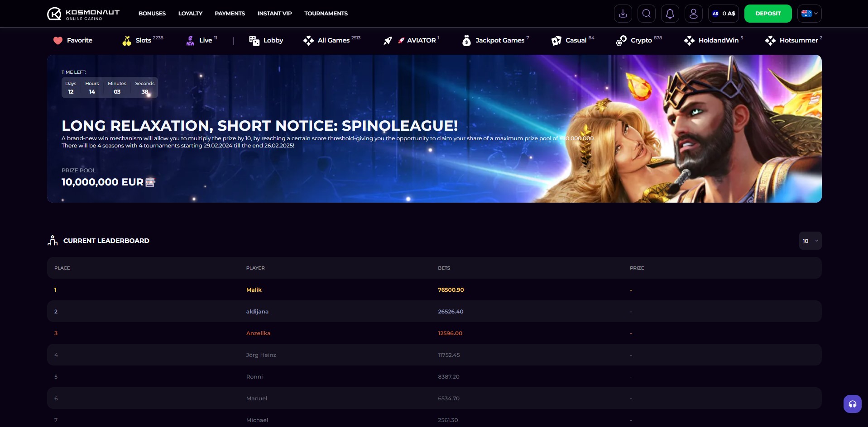Click the Casual cards icon
The image size is (868, 427).
[556, 41]
